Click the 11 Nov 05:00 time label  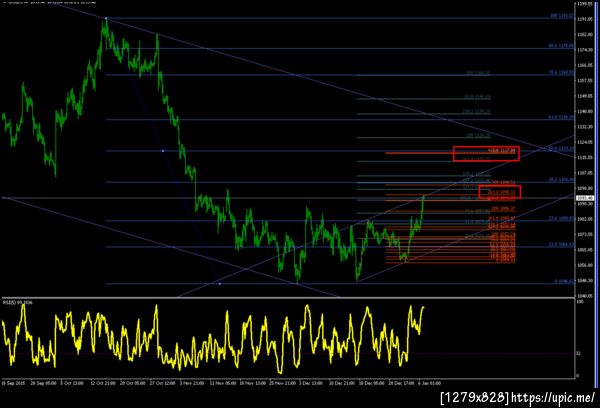[x=222, y=383]
